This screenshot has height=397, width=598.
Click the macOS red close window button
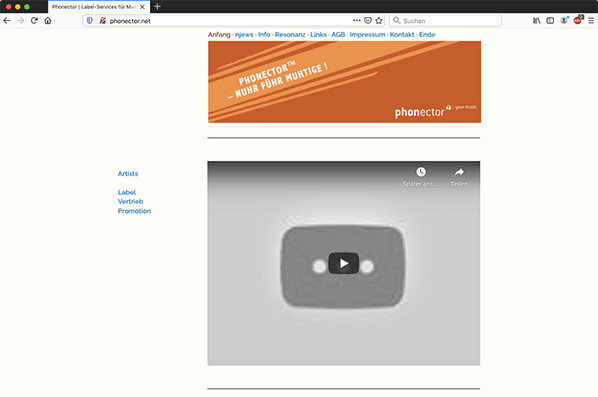point(8,7)
